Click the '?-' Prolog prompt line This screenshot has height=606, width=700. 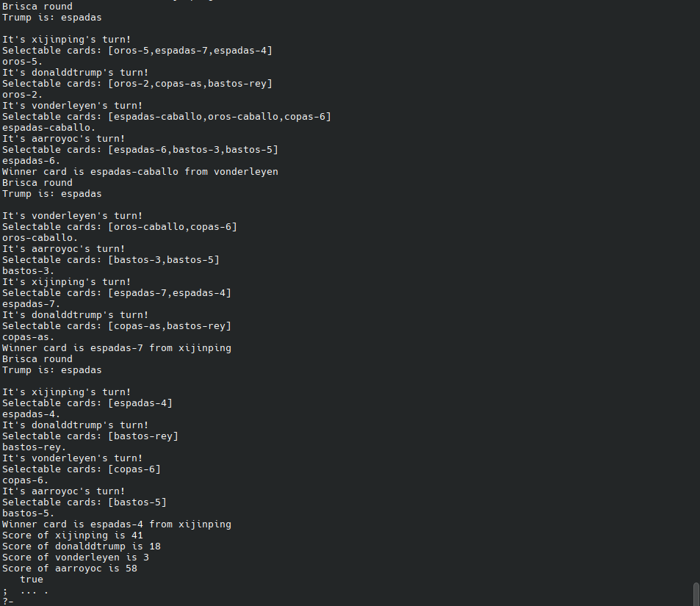[8, 602]
